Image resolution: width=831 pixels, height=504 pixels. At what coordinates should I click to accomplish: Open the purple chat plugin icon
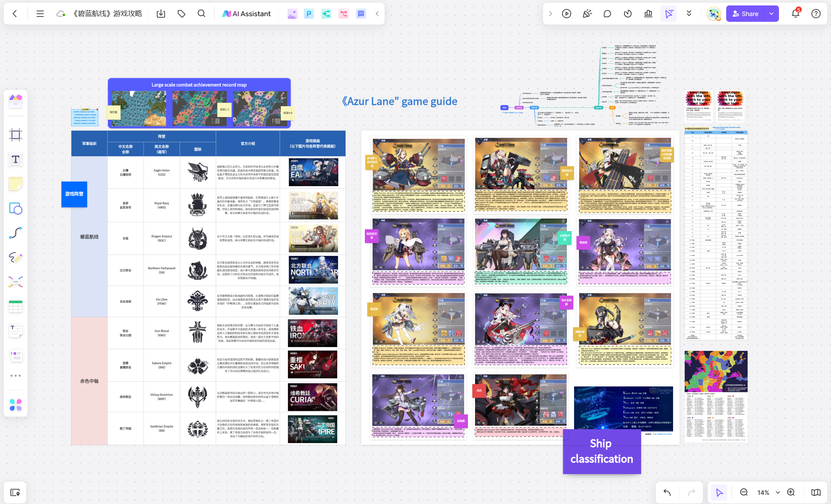361,14
